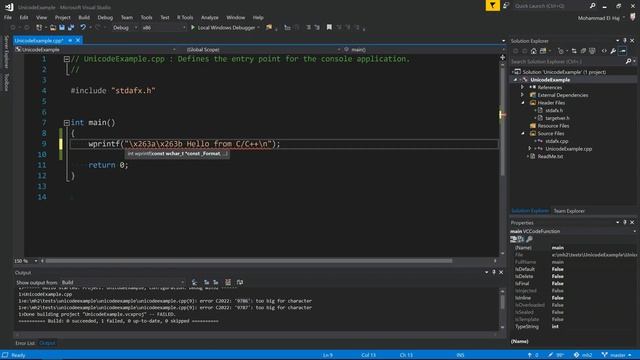Click the feedback icon beside Quick Launch
The height and width of the screenshot is (360, 640).
pyautogui.click(x=506, y=6)
